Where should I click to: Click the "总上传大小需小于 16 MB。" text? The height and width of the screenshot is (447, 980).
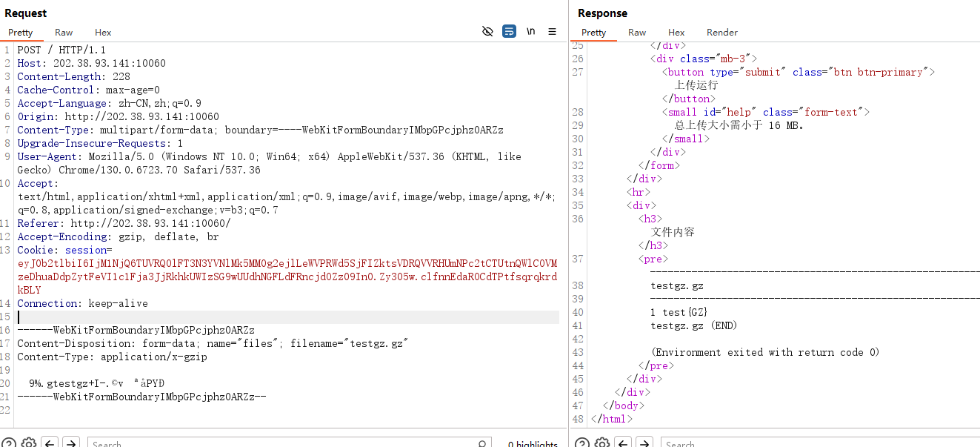(x=739, y=125)
